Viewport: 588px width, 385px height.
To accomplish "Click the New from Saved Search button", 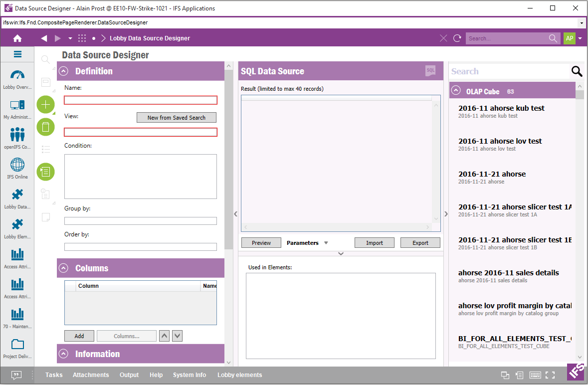I will point(177,118).
